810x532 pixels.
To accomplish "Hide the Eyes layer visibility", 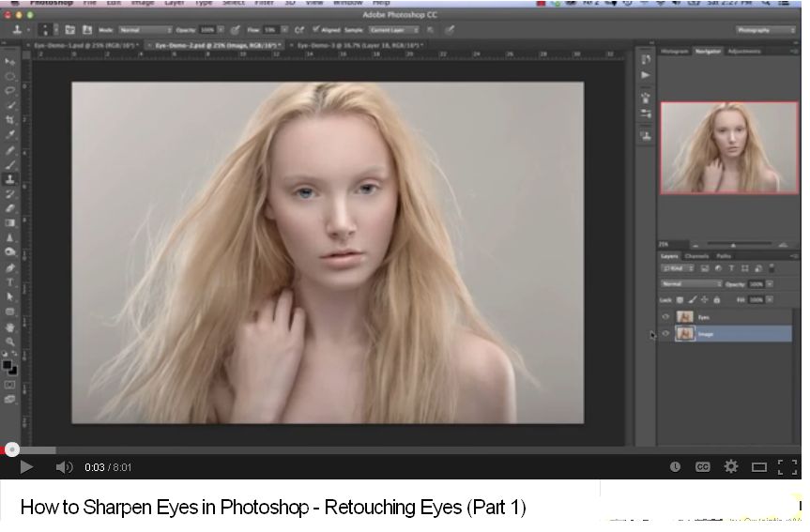I will [665, 317].
